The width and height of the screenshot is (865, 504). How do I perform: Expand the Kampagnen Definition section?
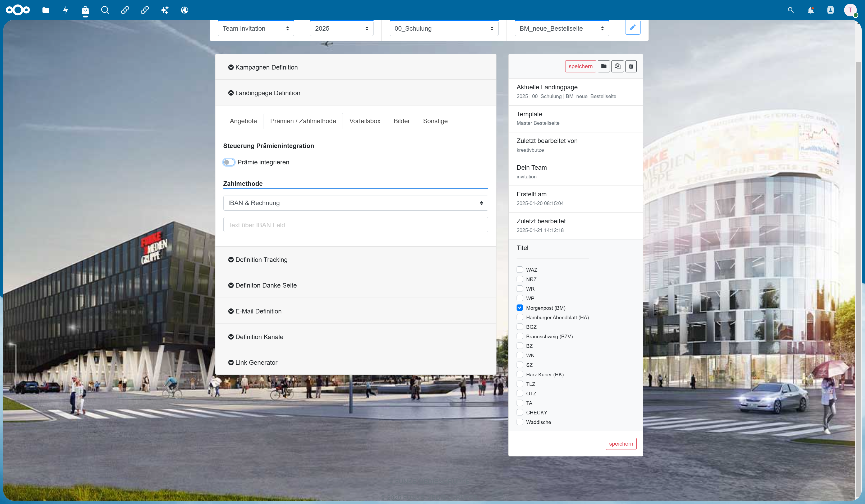pos(356,67)
